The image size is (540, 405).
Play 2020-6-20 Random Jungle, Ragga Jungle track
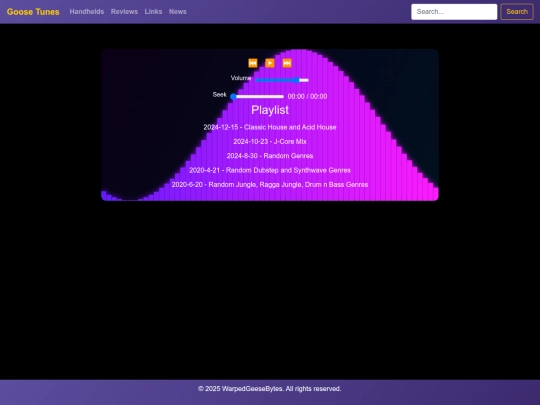pos(270,185)
